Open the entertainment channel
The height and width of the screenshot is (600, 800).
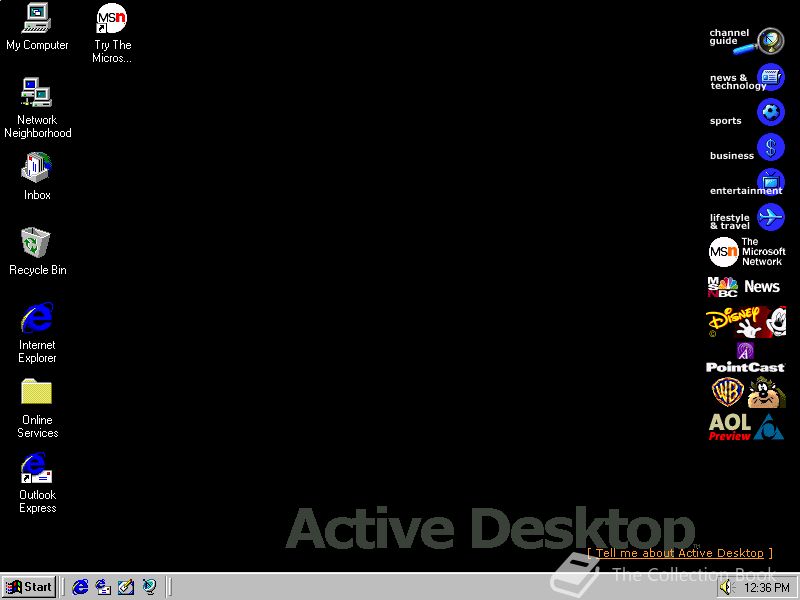click(746, 183)
